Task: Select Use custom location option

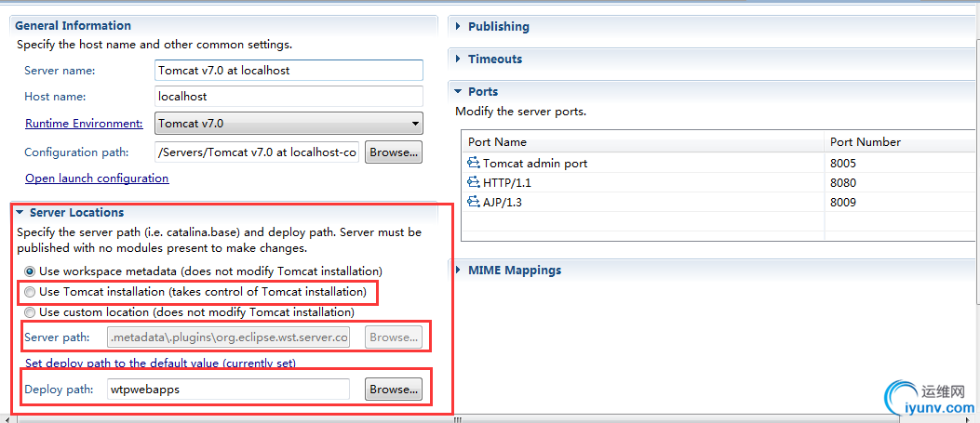Action: coord(29,311)
